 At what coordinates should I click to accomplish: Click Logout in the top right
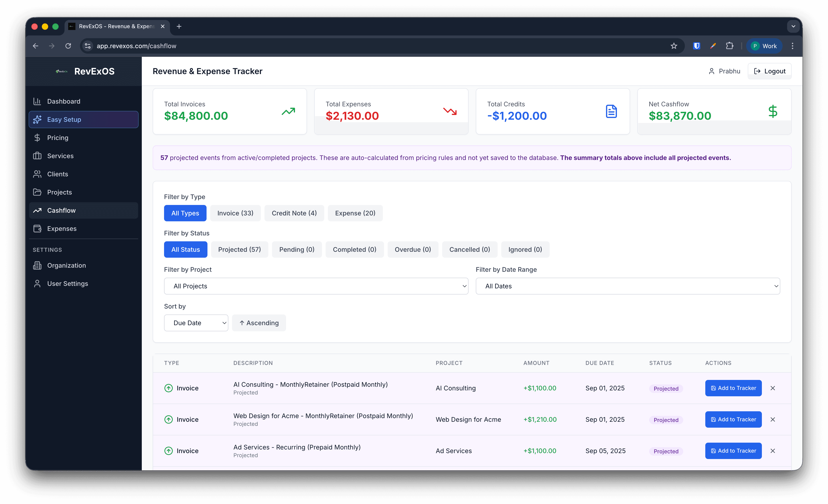[770, 71]
